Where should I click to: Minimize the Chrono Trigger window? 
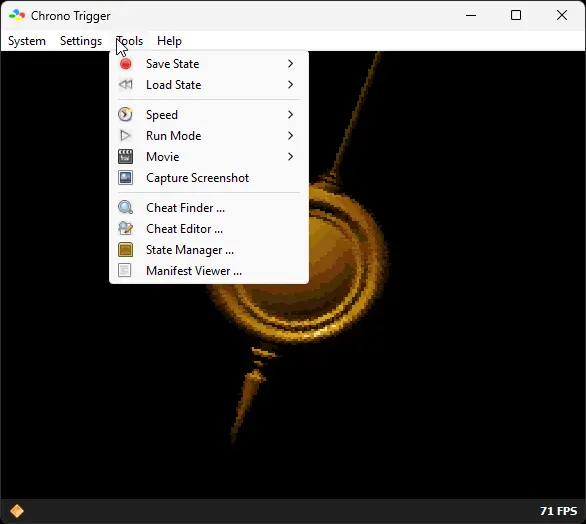[x=471, y=15]
